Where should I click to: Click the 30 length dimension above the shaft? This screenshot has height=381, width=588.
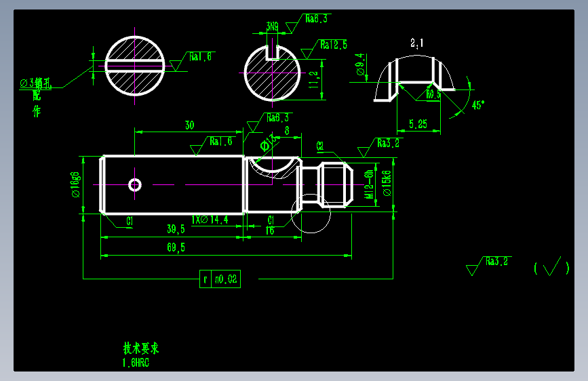coord(189,125)
